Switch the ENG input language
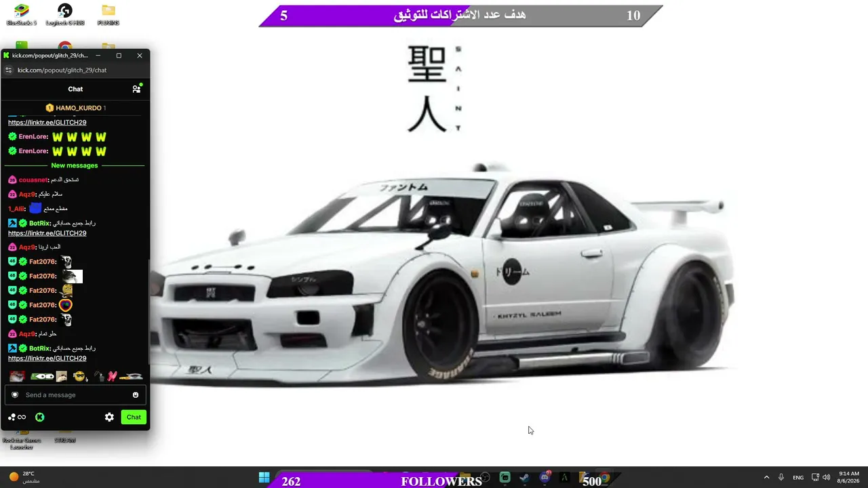This screenshot has height=488, width=868. (x=798, y=478)
